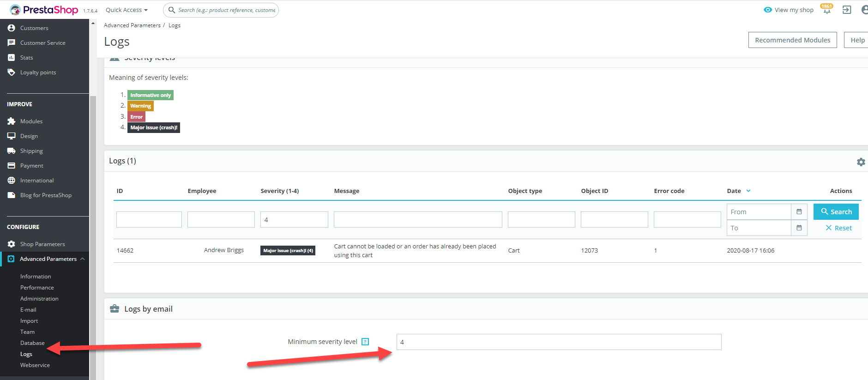This screenshot has height=380, width=868.
Task: Collapse Advanced Parameters submenu
Action: pos(82,259)
